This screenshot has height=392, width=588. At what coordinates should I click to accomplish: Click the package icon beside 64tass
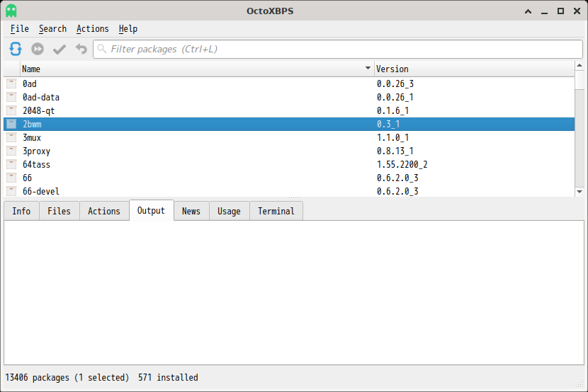pyautogui.click(x=11, y=164)
